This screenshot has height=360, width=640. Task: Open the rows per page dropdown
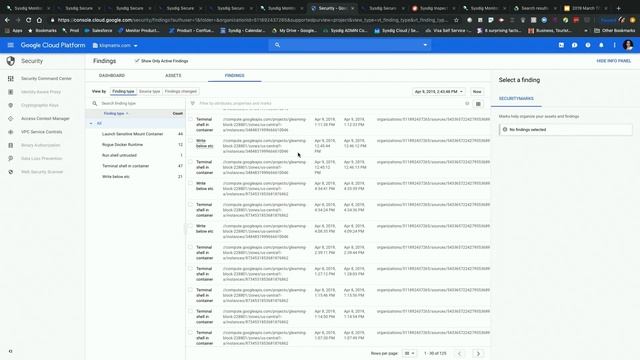pyautogui.click(x=409, y=353)
